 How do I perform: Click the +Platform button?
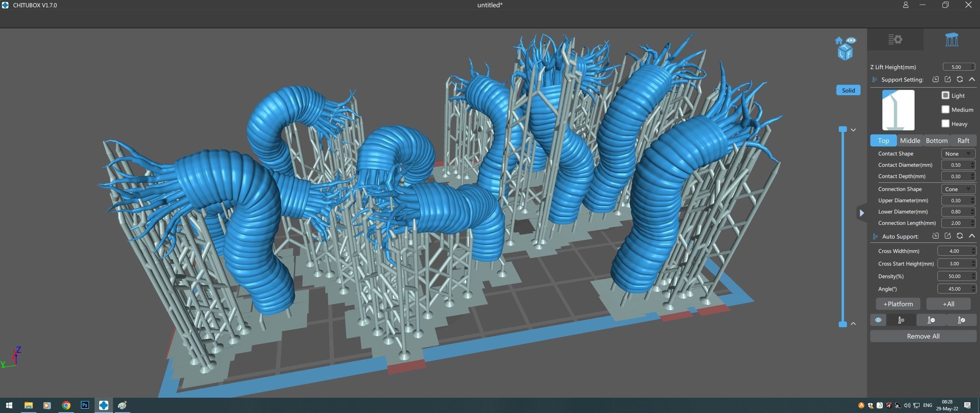point(898,304)
